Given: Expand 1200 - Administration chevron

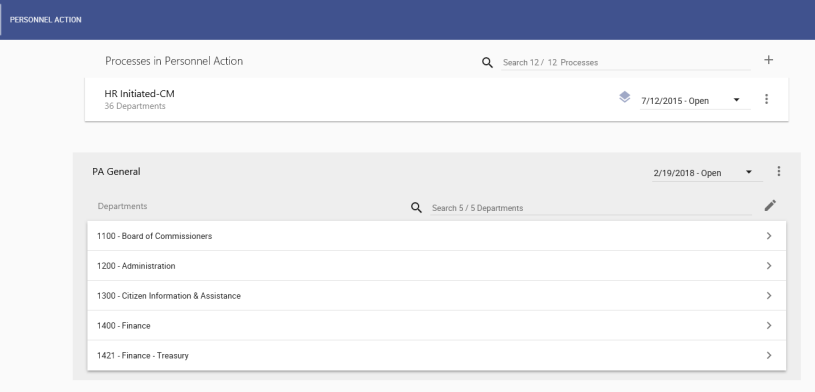Looking at the screenshot, I should coord(769,266).
